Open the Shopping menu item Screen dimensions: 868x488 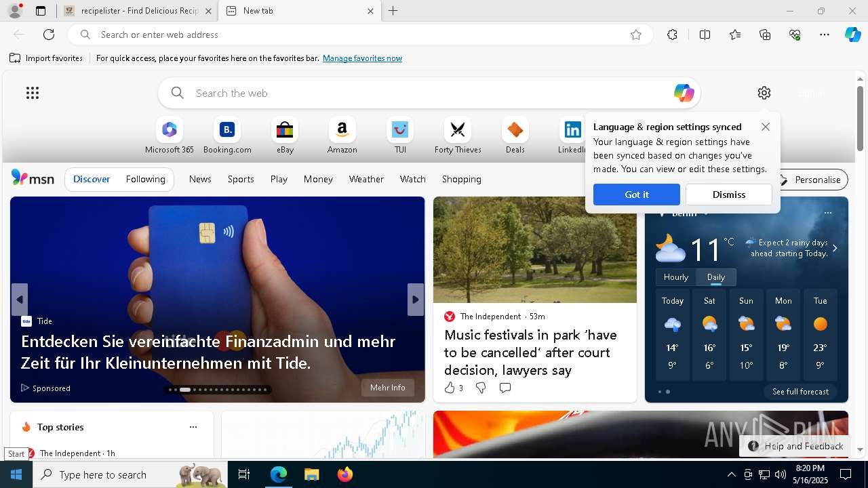[462, 179]
